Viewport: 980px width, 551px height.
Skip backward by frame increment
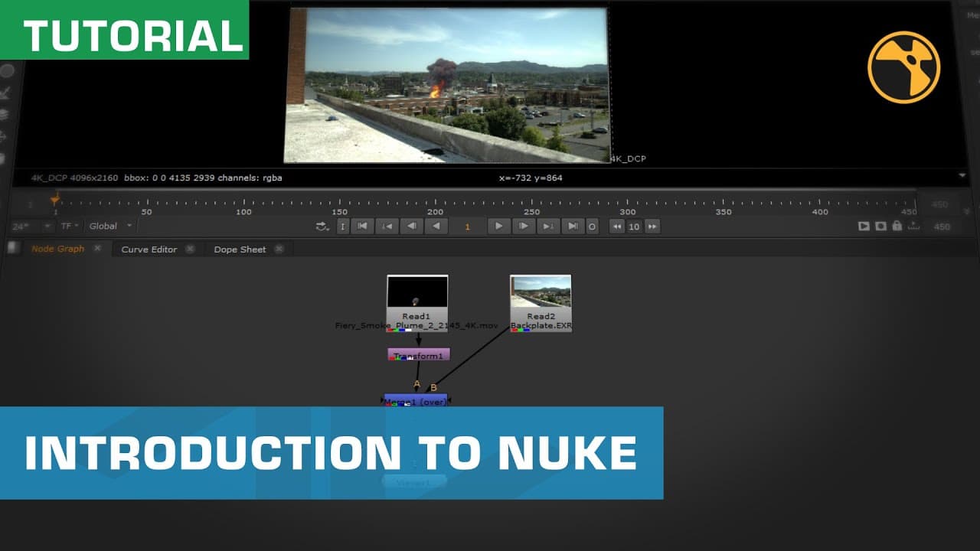pos(616,227)
